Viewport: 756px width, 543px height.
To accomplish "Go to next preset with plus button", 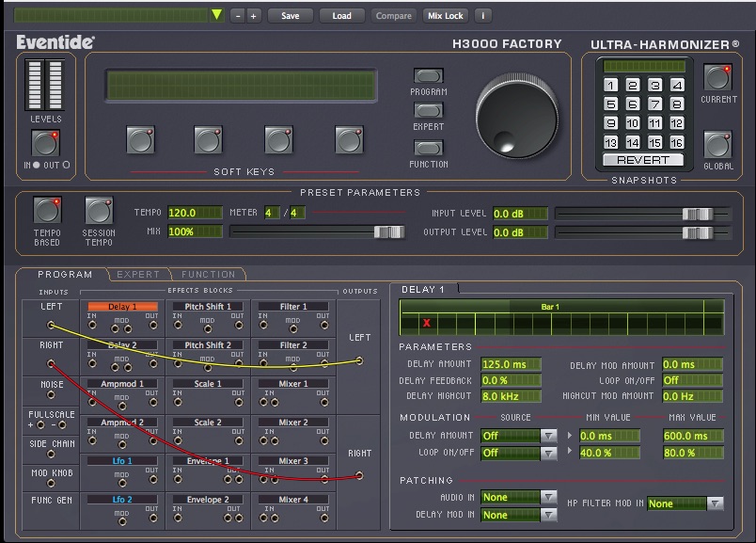I will point(254,16).
